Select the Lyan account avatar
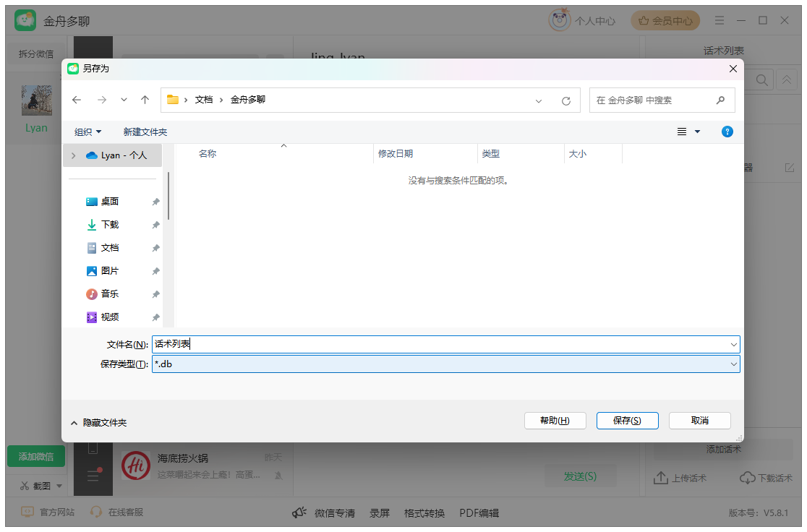 pos(36,100)
